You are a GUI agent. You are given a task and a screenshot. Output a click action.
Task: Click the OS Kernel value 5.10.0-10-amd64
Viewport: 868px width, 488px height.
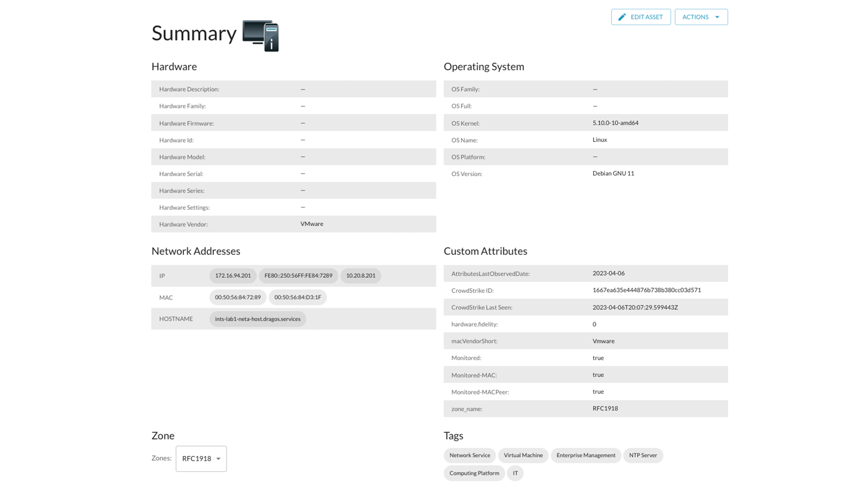[615, 123]
